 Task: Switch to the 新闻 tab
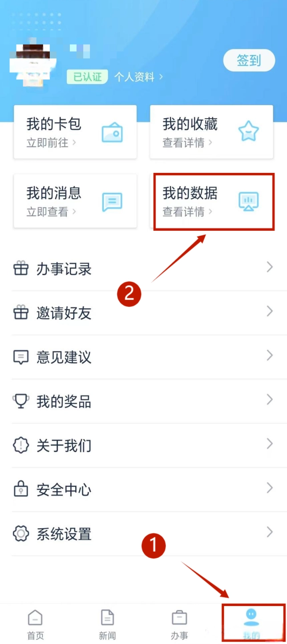coord(107,625)
